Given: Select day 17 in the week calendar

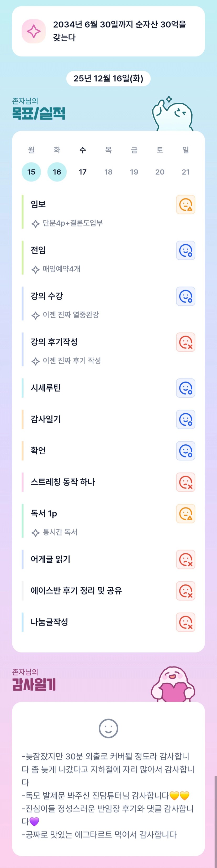Looking at the screenshot, I should tap(83, 172).
